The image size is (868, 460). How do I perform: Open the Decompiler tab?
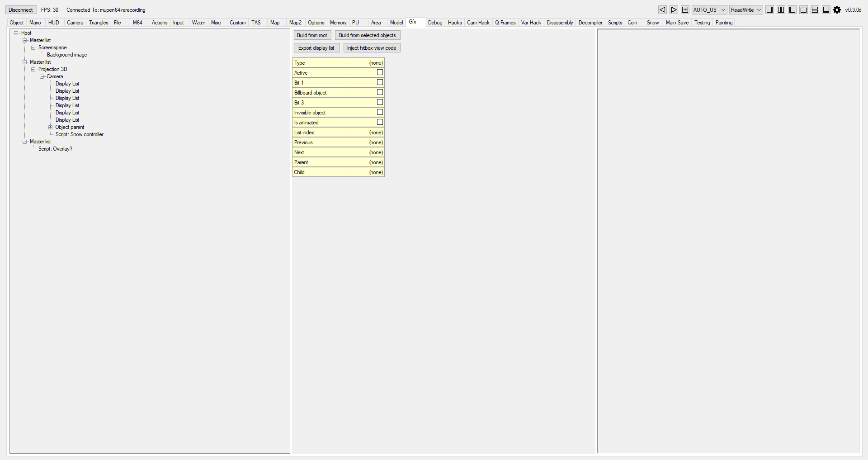590,23
